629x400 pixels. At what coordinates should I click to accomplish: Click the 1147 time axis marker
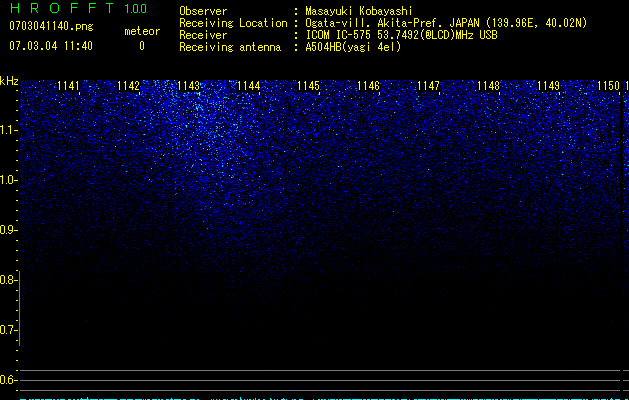click(x=428, y=86)
